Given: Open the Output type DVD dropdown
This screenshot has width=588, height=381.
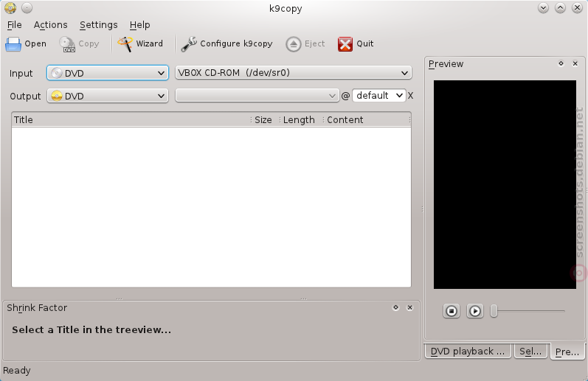Looking at the screenshot, I should pos(108,96).
